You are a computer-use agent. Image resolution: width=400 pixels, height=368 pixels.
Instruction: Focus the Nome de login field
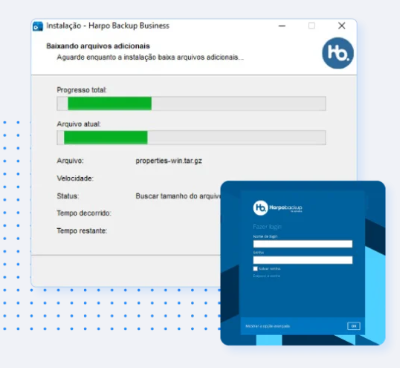coord(303,244)
